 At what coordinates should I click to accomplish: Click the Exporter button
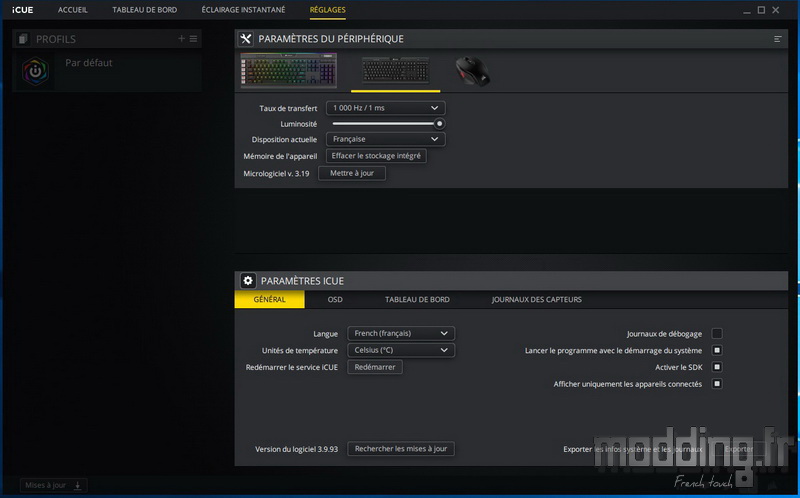point(739,449)
